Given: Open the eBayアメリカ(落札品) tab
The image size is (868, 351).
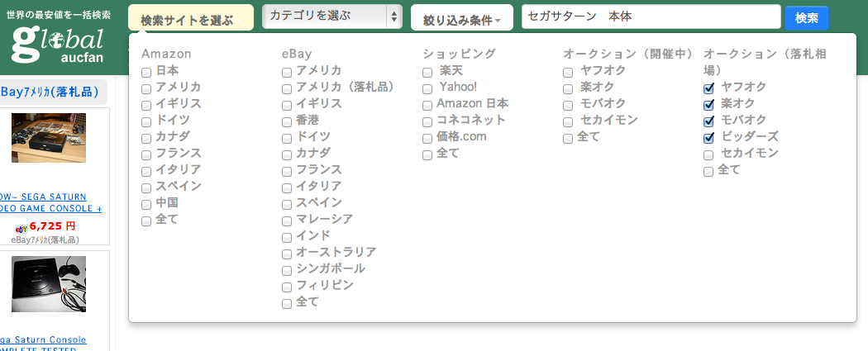Looking at the screenshot, I should (x=55, y=92).
